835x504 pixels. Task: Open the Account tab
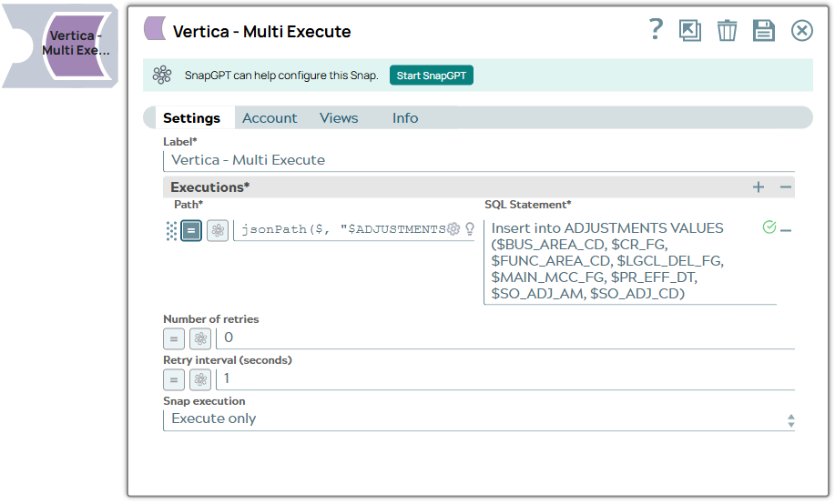(270, 118)
